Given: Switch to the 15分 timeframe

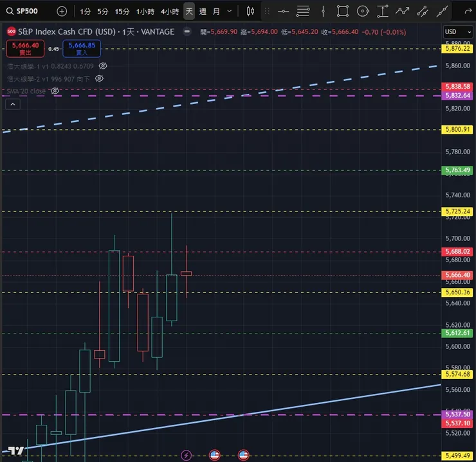Looking at the screenshot, I should click(122, 12).
